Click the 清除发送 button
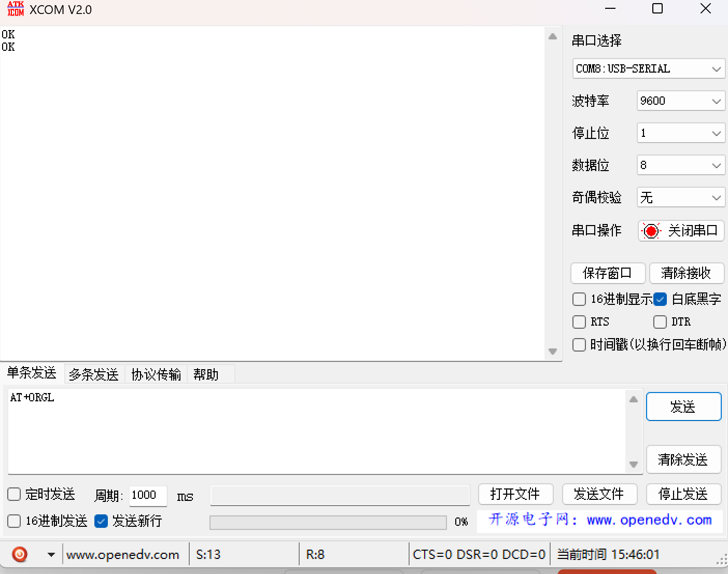The image size is (728, 574). tap(683, 459)
